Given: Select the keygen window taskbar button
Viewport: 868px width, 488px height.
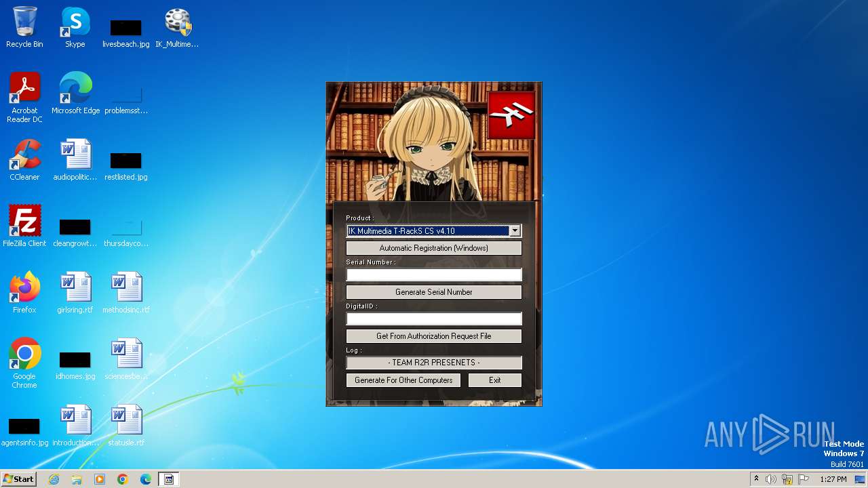Looking at the screenshot, I should (x=169, y=479).
